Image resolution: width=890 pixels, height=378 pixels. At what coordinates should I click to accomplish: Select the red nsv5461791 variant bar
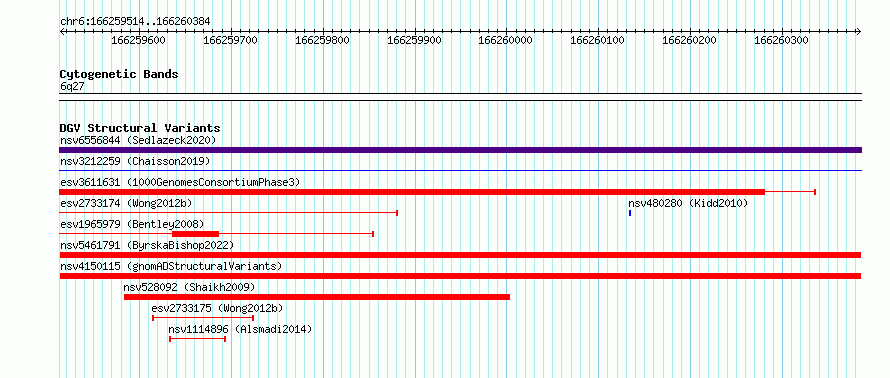(460, 255)
